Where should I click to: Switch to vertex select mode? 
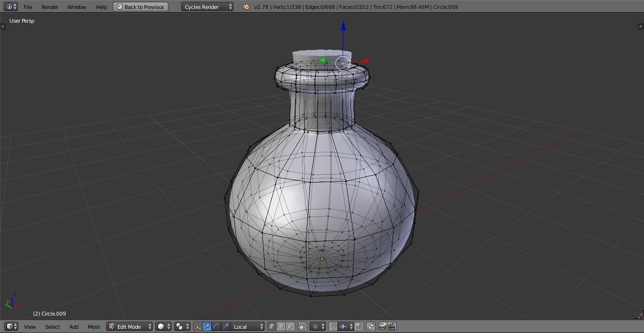click(x=271, y=326)
